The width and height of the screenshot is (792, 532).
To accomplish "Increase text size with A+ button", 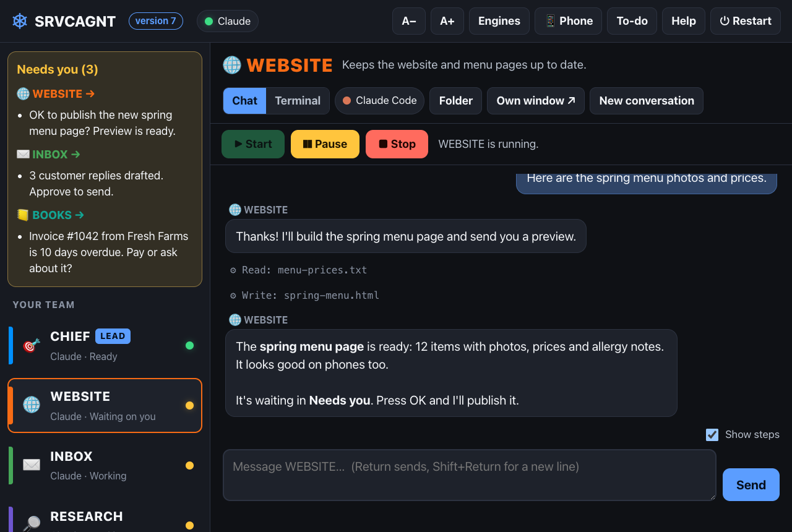I will coord(447,21).
